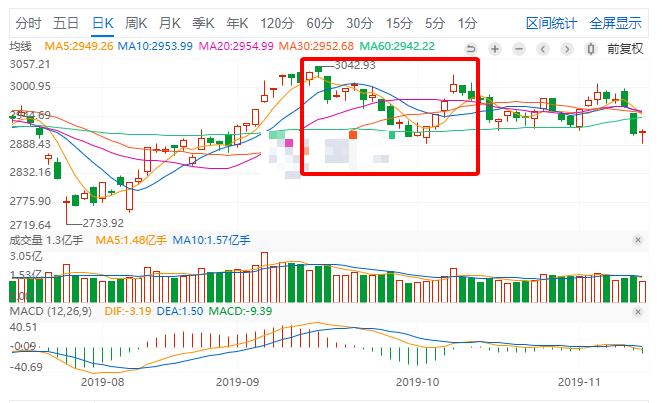The image size is (665, 403).
Task: Shift chart right with the right chevron
Action: (567, 49)
